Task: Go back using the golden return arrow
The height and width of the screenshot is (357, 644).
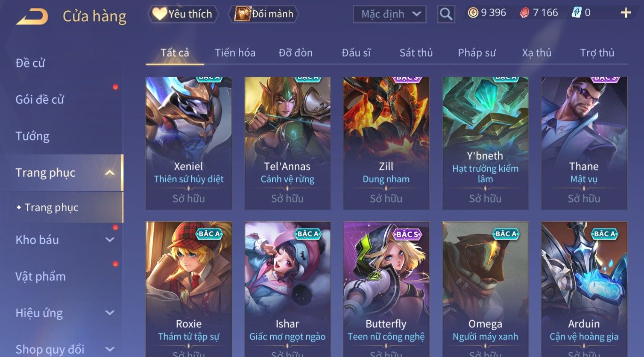Action: [32, 17]
